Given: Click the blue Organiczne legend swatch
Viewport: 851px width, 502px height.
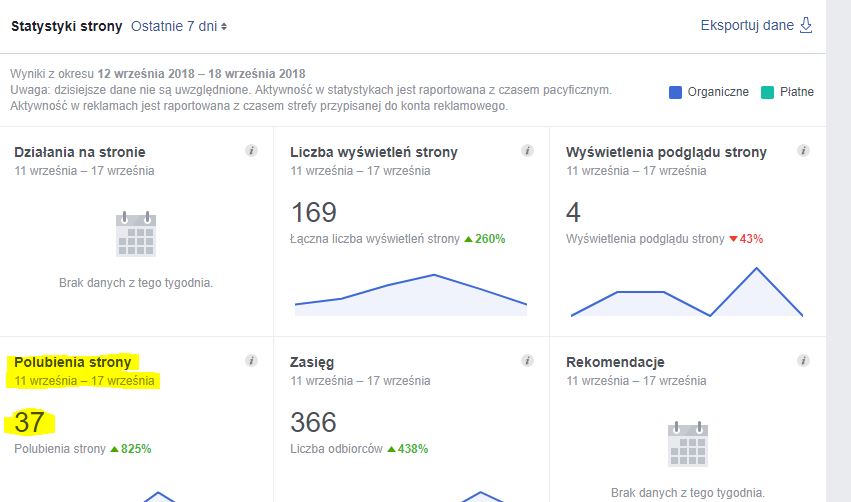Looking at the screenshot, I should 675,92.
